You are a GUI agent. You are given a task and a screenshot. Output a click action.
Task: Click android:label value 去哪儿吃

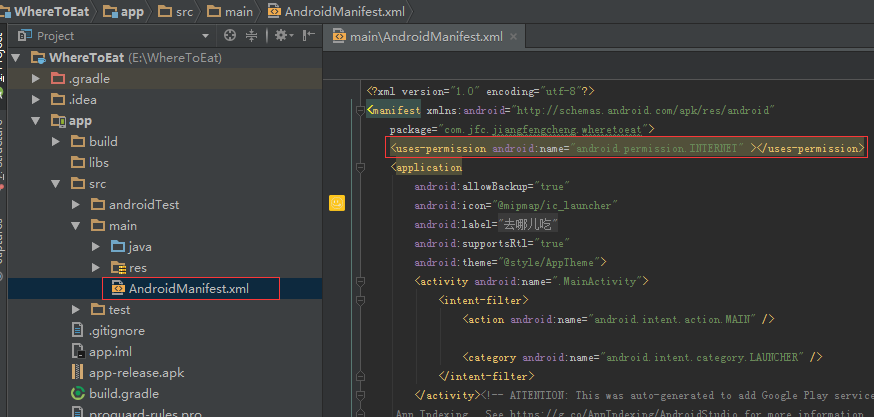point(528,224)
